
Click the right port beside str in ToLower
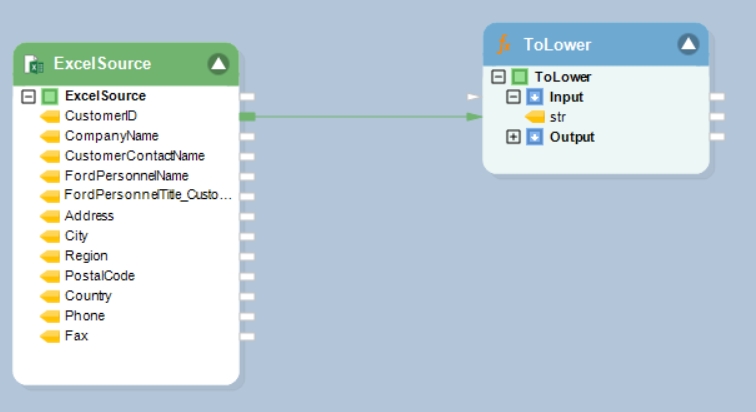pyautogui.click(x=717, y=117)
